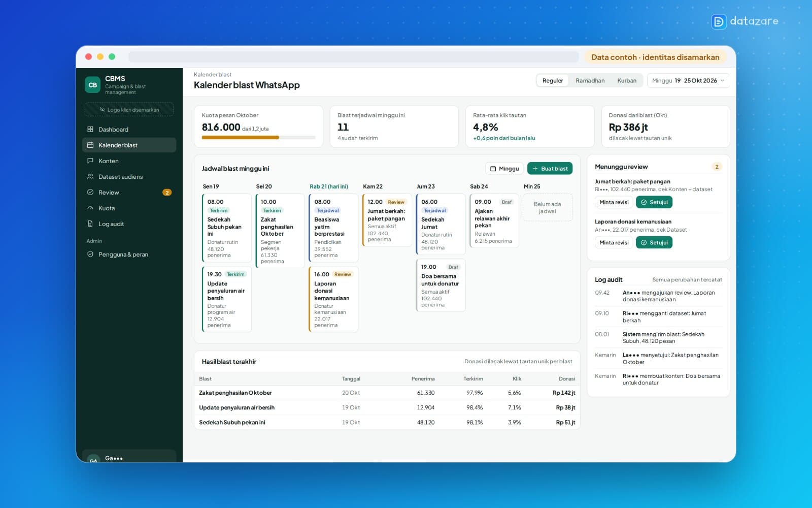812x508 pixels.
Task: Open the Beasiswa yatim berprestasi card
Action: [x=333, y=228]
